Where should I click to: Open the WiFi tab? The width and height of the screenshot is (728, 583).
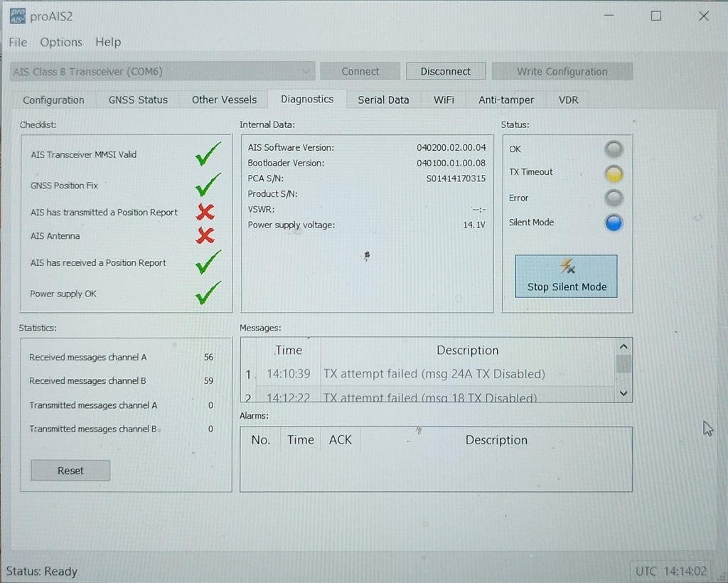tap(444, 100)
